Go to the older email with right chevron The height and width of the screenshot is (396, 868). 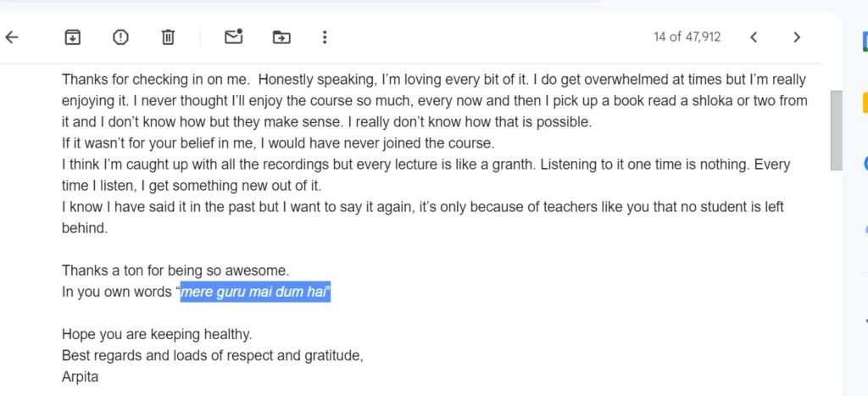(x=797, y=37)
